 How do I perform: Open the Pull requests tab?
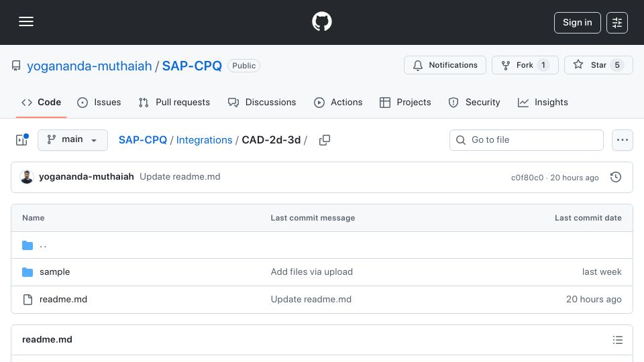[x=174, y=102]
